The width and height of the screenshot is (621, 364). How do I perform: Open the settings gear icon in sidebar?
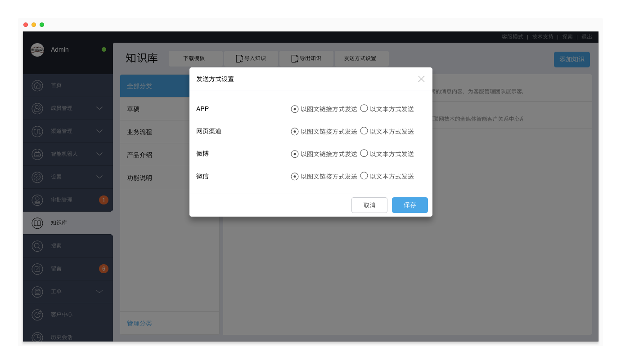(x=37, y=177)
